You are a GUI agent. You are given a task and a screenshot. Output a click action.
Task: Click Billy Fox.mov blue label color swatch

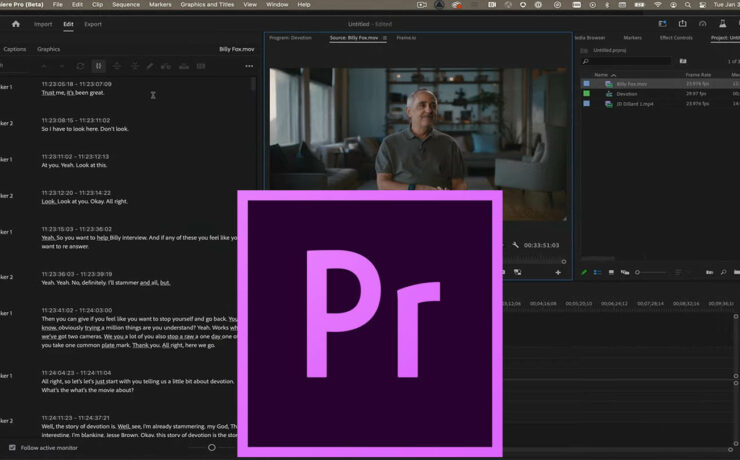click(587, 84)
